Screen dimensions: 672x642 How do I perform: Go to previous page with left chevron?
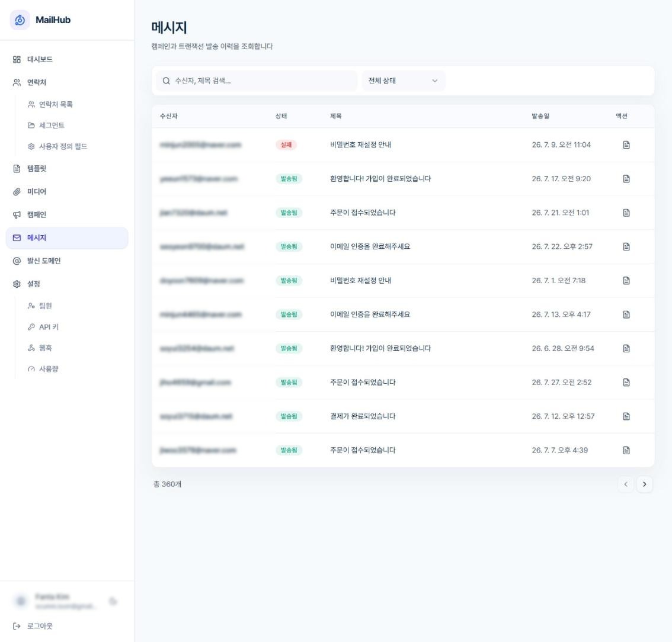pyautogui.click(x=626, y=484)
